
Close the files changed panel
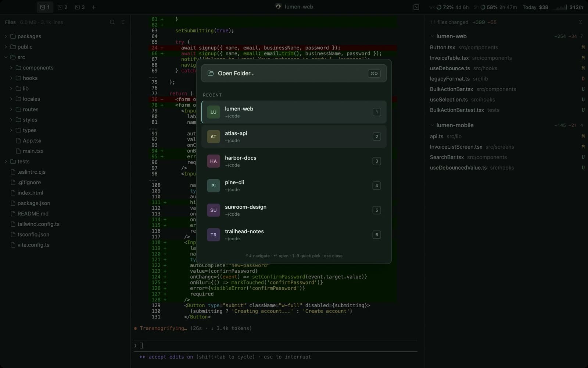pyautogui.click(x=581, y=22)
